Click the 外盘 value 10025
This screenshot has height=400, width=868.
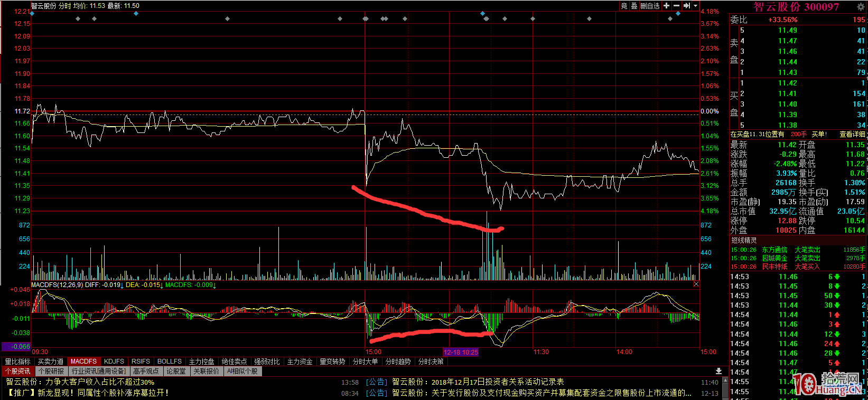pos(786,231)
